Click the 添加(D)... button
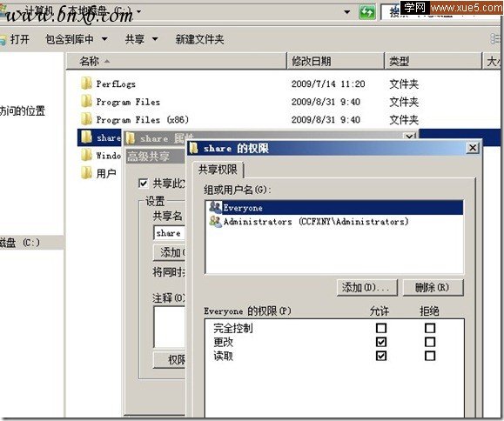Screen dimensions: 504x421 366,287
